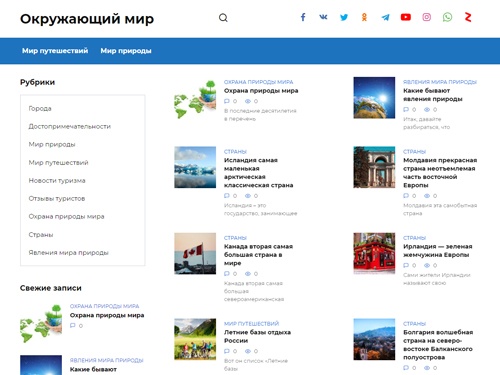Open the Мир путешествий menu item
The width and height of the screenshot is (500, 375).
tap(55, 51)
